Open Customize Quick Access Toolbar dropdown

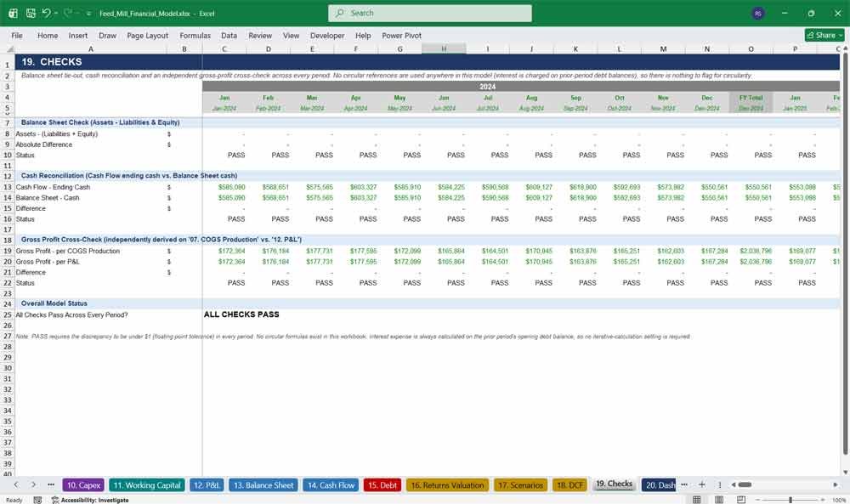(88, 14)
